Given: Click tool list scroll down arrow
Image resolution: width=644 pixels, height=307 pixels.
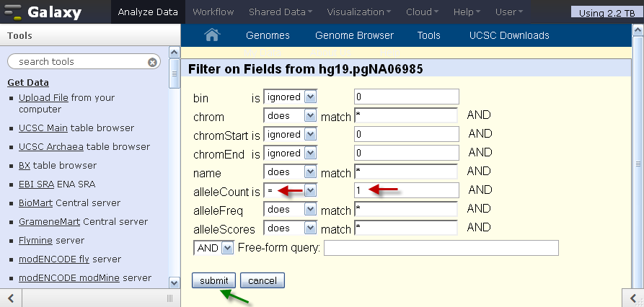Looking at the screenshot, I should click(174, 282).
